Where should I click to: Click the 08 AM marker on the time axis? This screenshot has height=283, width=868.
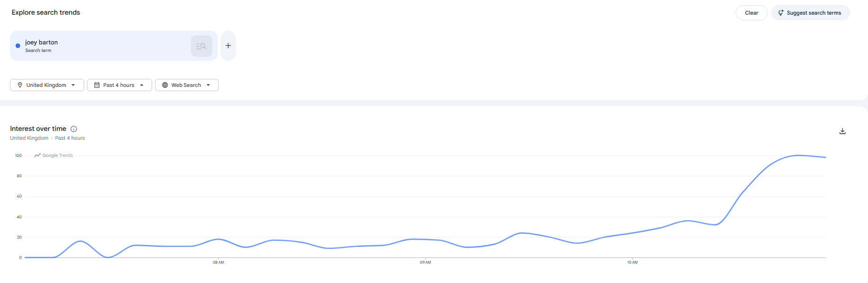(x=218, y=262)
